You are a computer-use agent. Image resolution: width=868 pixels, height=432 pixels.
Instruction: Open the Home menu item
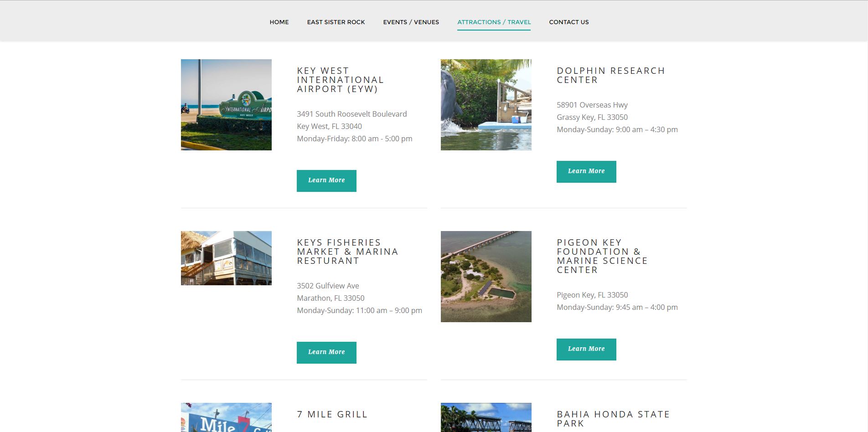tap(279, 22)
